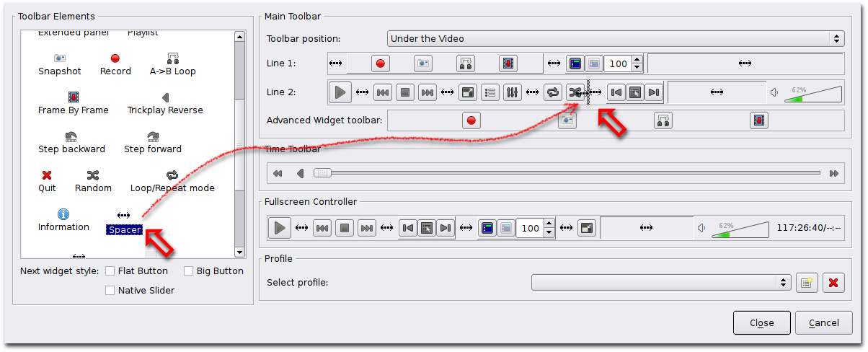
Task: Check the Native Slider option
Action: tap(110, 290)
